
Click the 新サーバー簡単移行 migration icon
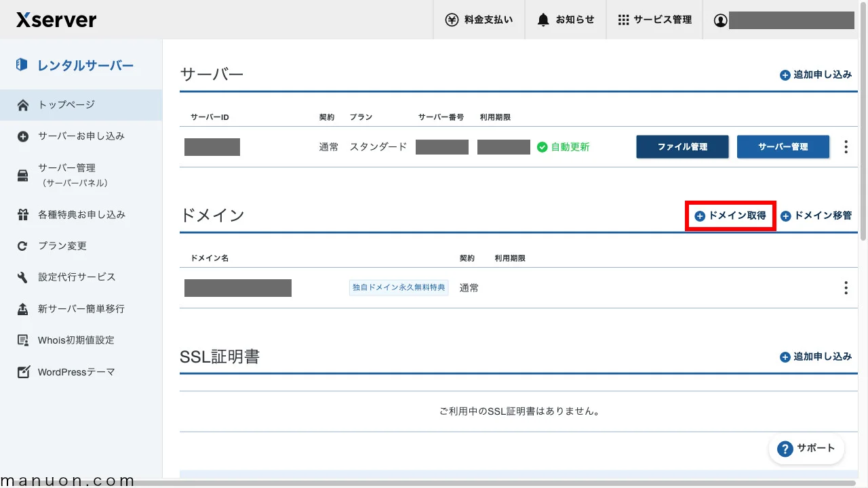point(22,308)
